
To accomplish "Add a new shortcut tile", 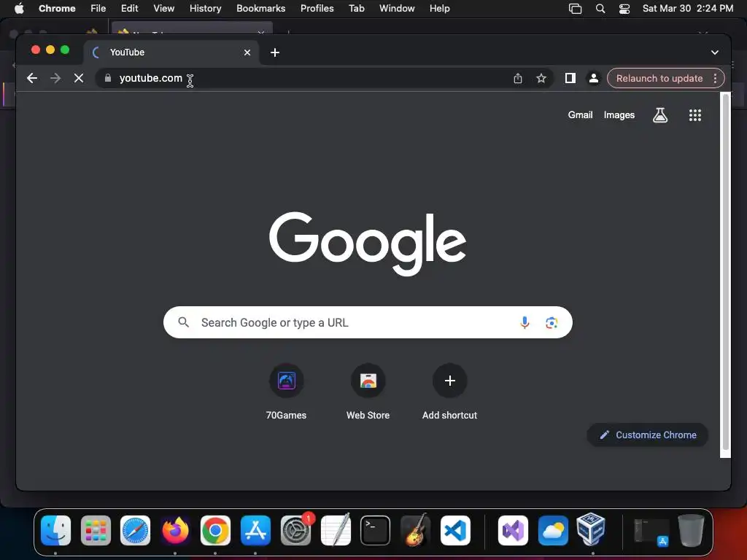I will (x=449, y=392).
